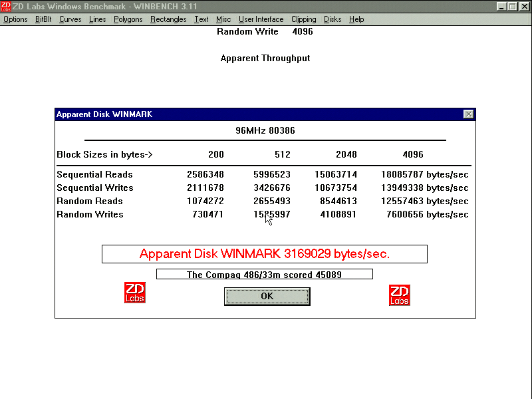Screen dimensions: 532x399
Task: Open the Lines menu
Action: tap(97, 19)
